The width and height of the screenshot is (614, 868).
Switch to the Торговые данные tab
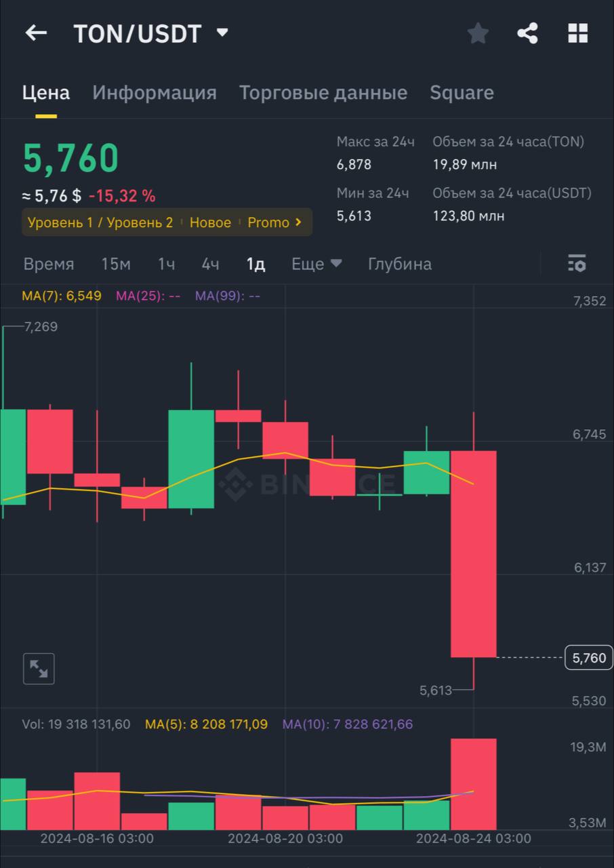pyautogui.click(x=323, y=93)
